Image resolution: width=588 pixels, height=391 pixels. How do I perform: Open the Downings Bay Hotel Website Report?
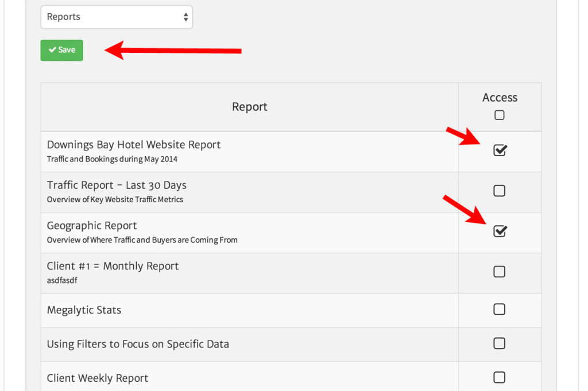[x=133, y=145]
